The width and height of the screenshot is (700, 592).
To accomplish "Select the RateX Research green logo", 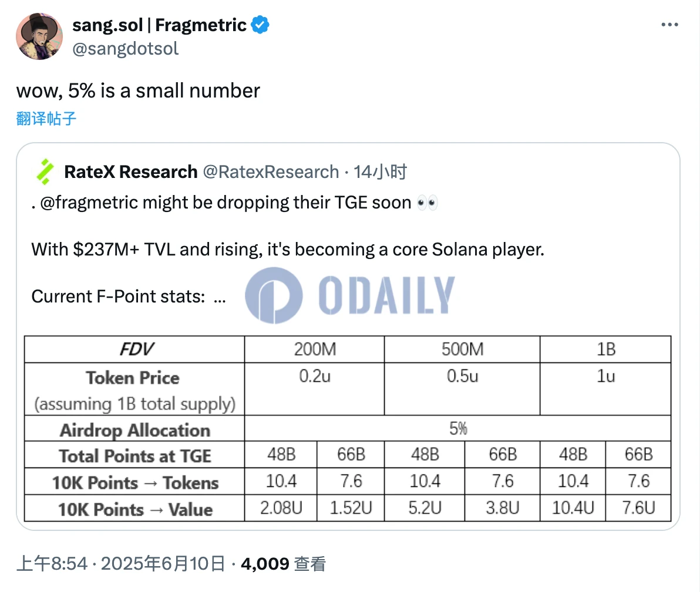I will [x=45, y=171].
